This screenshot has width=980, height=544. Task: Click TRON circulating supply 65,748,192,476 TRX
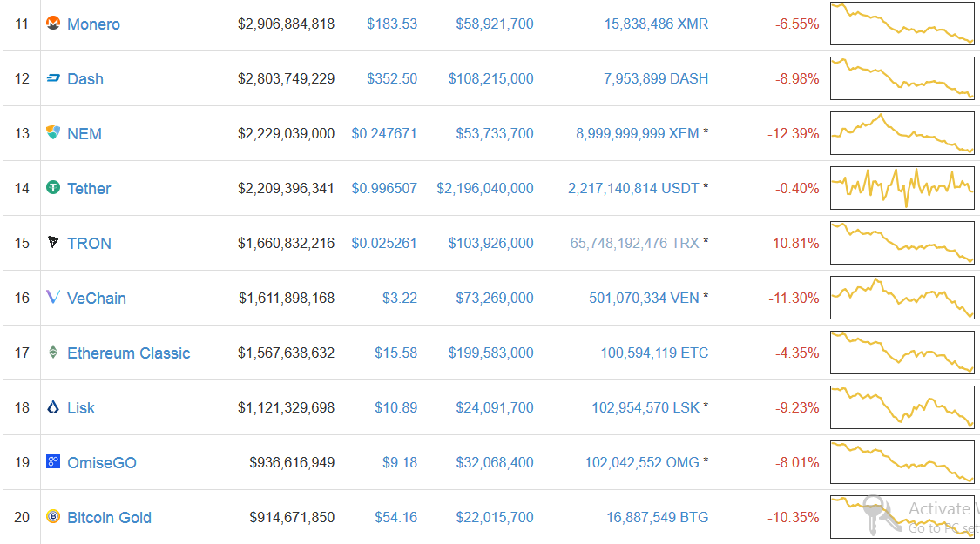634,244
